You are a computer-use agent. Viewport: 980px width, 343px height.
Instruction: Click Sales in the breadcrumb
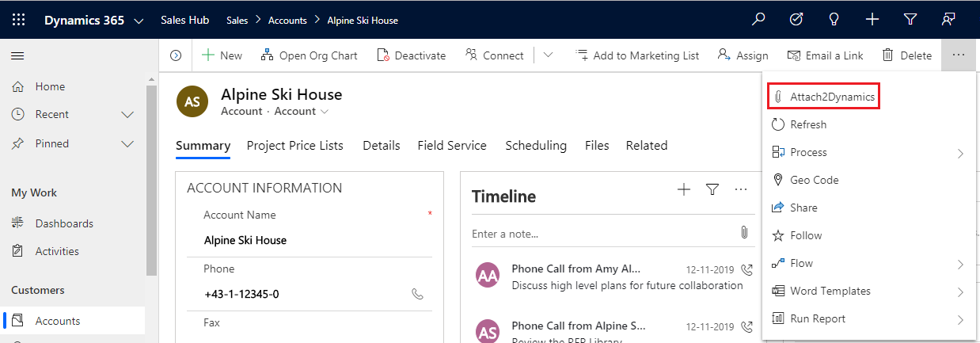(237, 21)
